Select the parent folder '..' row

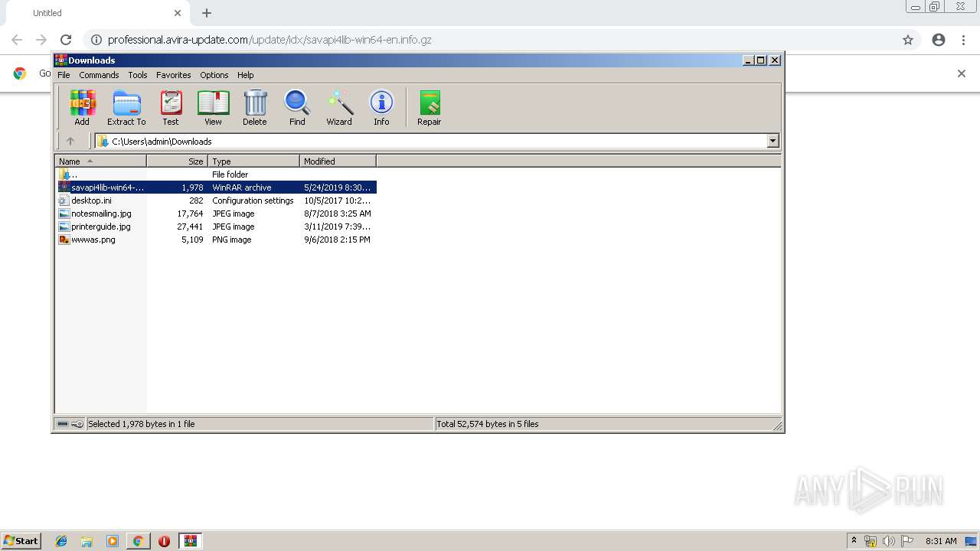[x=216, y=174]
